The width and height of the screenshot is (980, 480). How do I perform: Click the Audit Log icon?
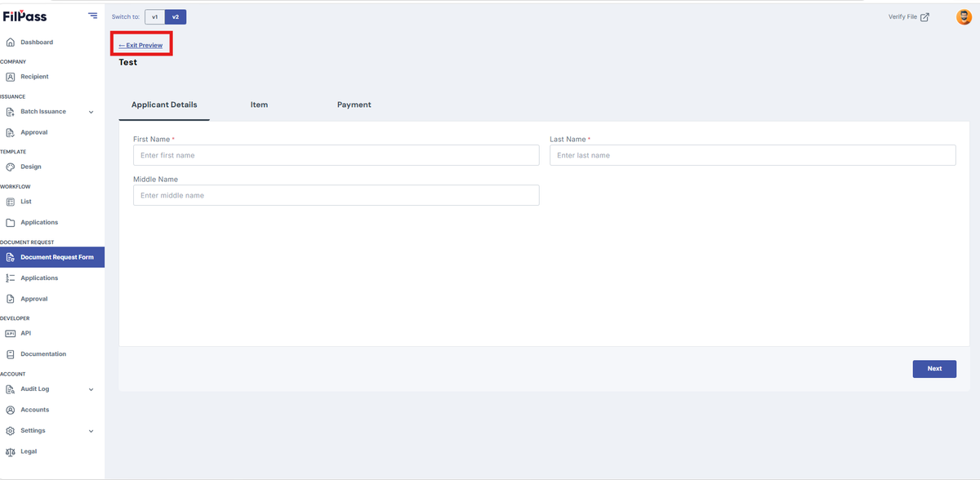pyautogui.click(x=11, y=389)
